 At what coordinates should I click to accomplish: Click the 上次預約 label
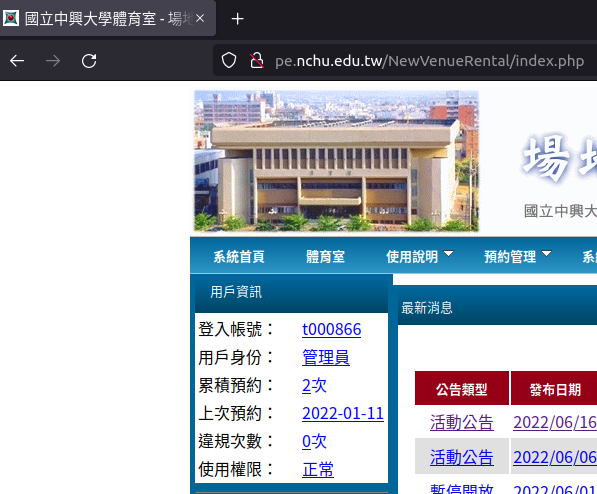236,414
